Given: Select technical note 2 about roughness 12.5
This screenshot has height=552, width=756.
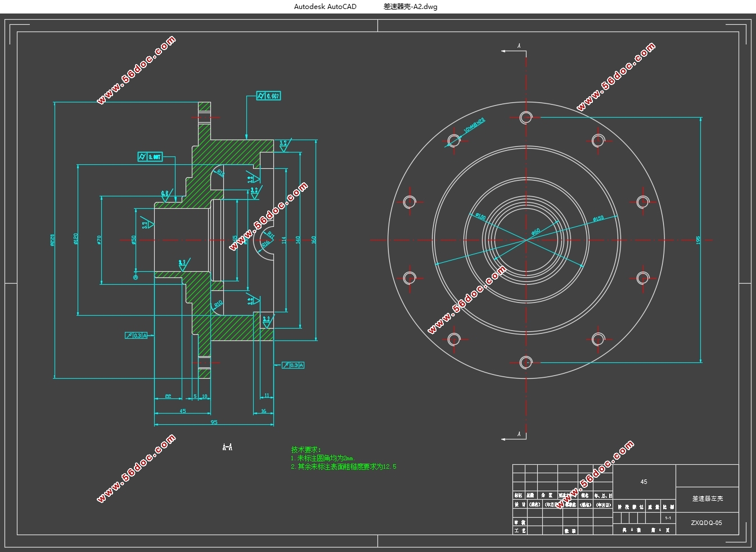Looking at the screenshot, I should (344, 466).
